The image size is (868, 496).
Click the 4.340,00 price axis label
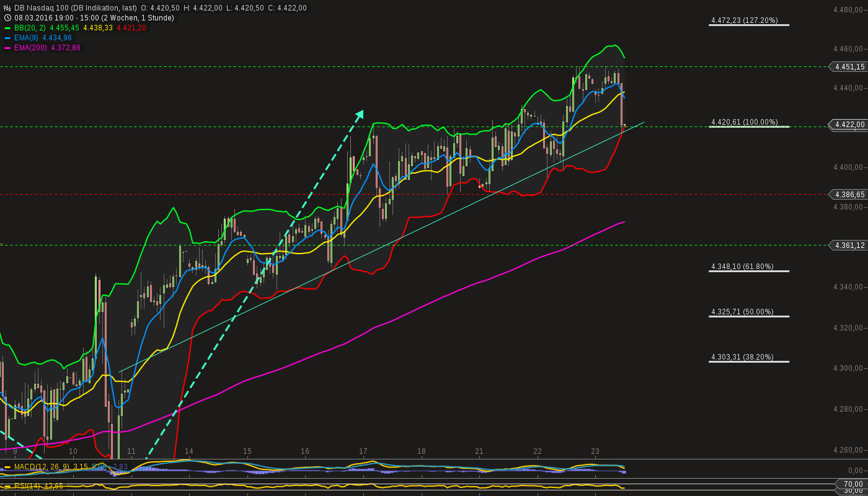(849, 287)
